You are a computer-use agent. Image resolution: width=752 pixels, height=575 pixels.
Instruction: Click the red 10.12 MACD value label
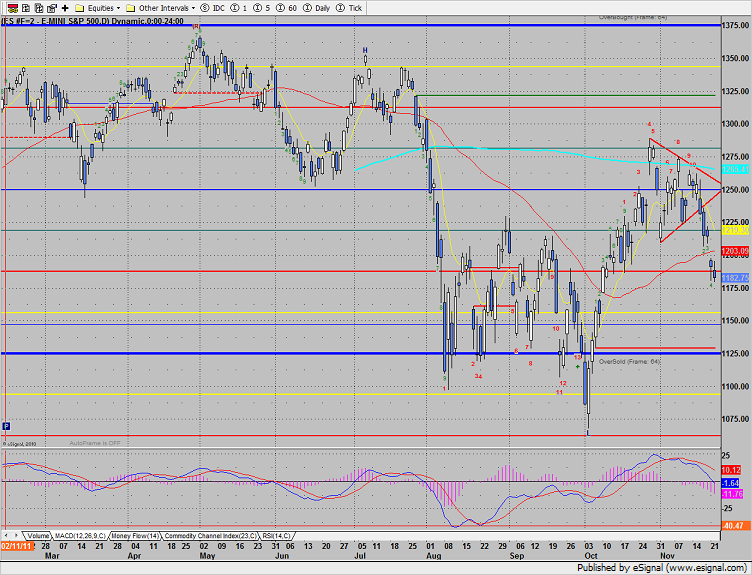[731, 470]
